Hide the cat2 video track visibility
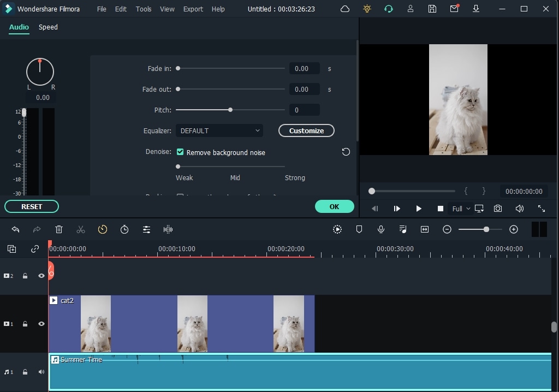The width and height of the screenshot is (559, 392). (41, 323)
